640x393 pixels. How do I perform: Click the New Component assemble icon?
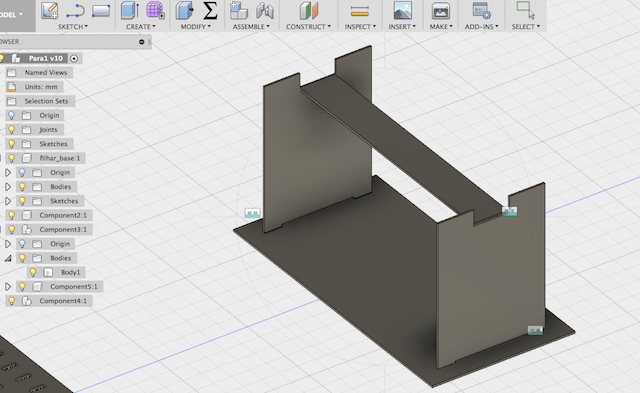pyautogui.click(x=239, y=10)
